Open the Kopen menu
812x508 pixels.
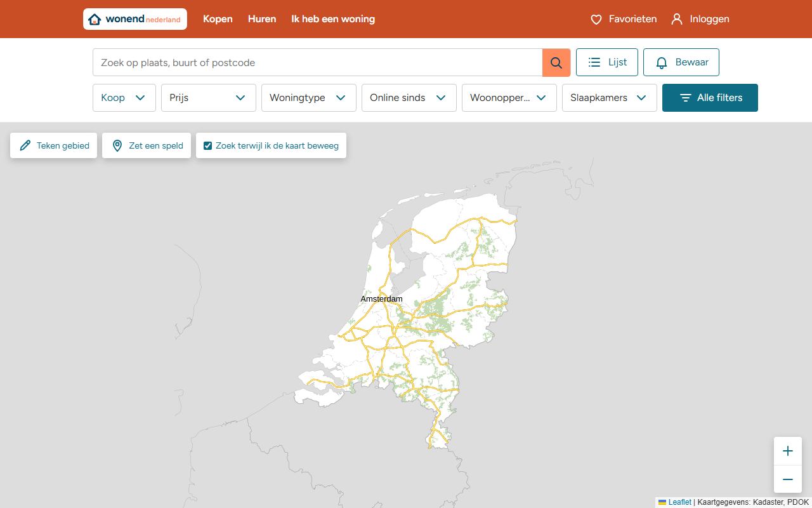(x=218, y=19)
